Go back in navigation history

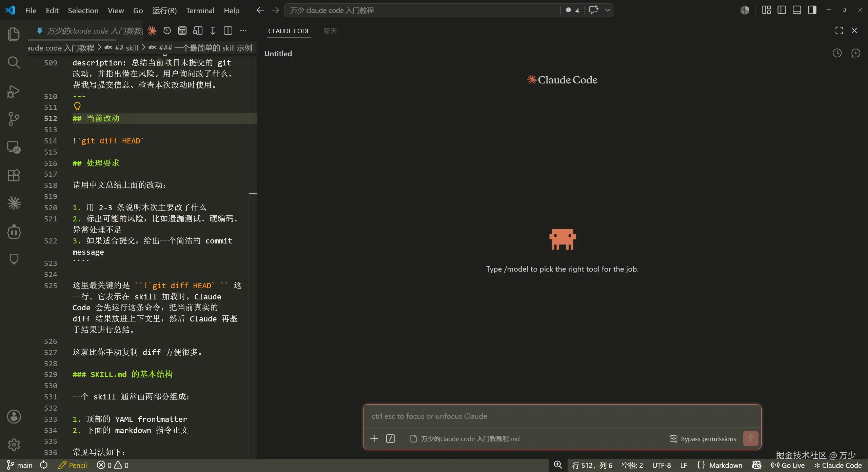pos(260,10)
